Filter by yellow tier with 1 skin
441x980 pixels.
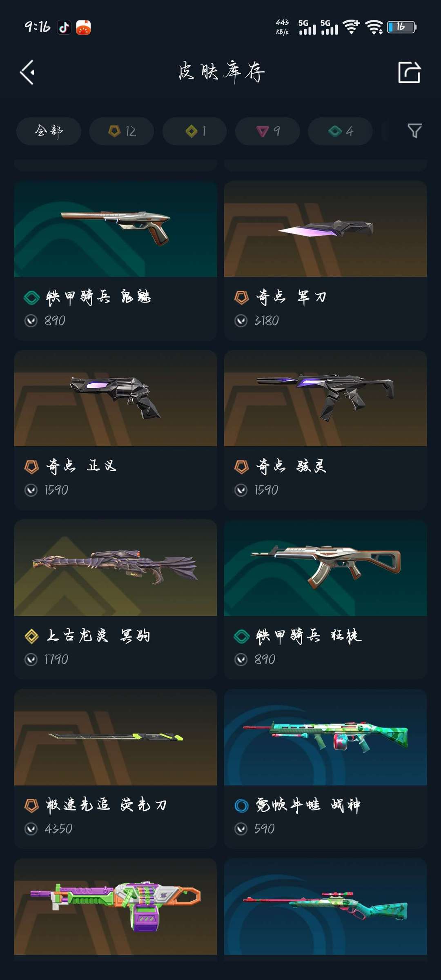point(195,131)
